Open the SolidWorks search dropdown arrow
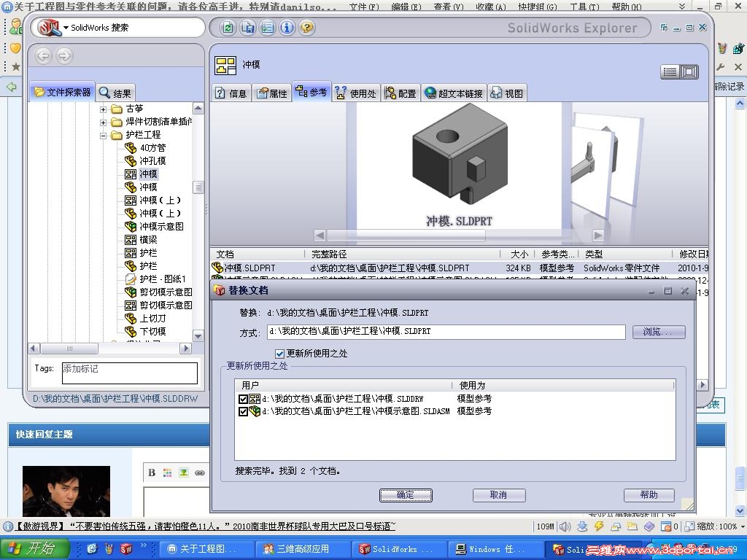The height and width of the screenshot is (560, 747). pyautogui.click(x=66, y=28)
